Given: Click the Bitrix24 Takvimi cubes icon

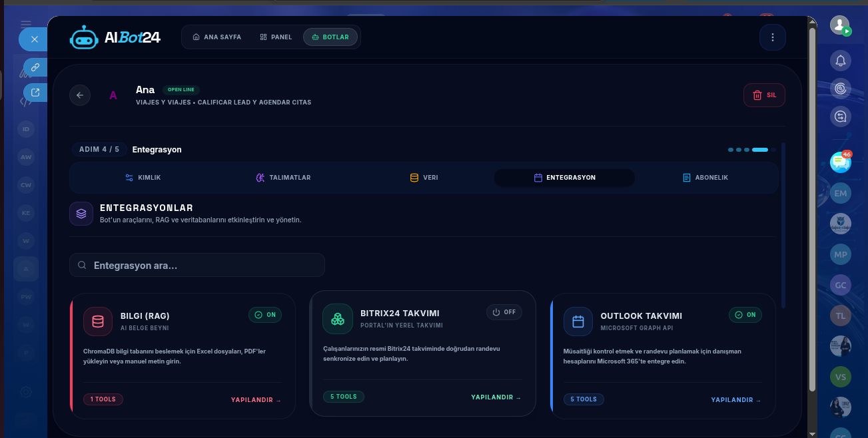Looking at the screenshot, I should pos(338,319).
